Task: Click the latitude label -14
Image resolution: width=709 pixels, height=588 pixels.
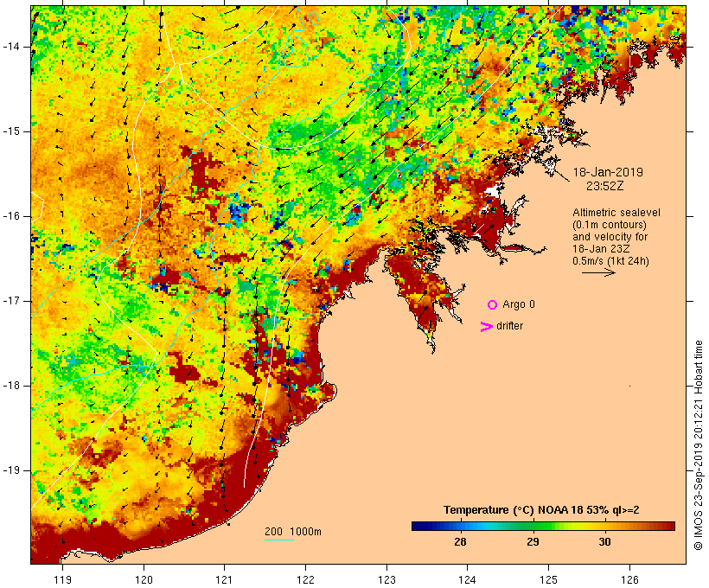Action: pyautogui.click(x=11, y=47)
